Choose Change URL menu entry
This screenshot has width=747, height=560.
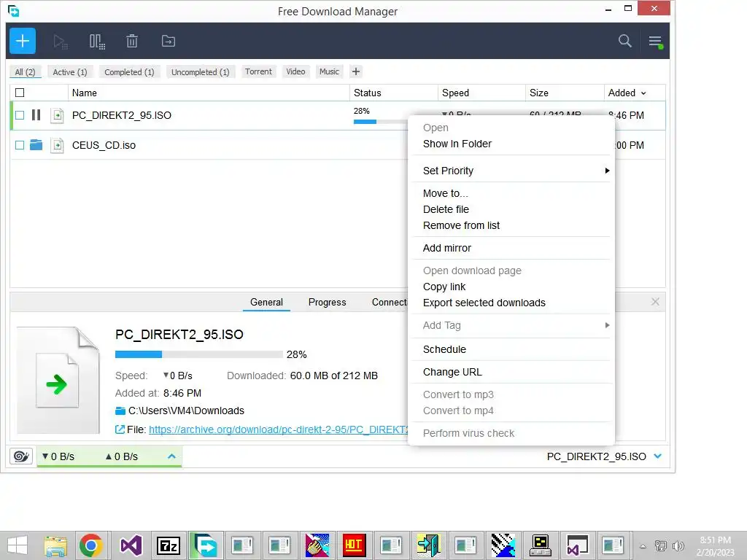452,372
